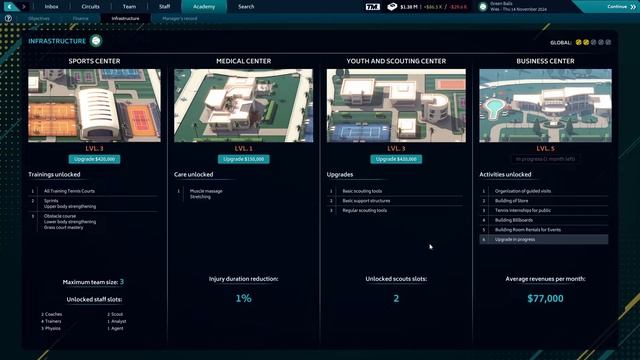
Task: Select the 'Obstacle course' training row
Action: coord(93,222)
